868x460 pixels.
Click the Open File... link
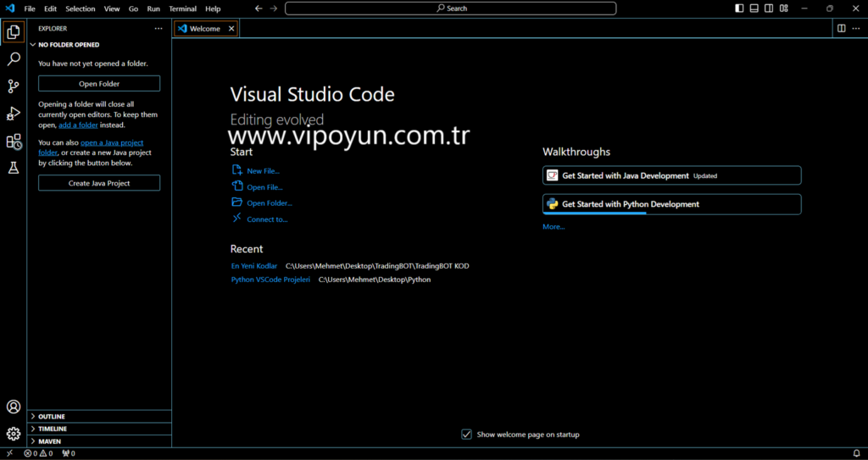pyautogui.click(x=264, y=187)
